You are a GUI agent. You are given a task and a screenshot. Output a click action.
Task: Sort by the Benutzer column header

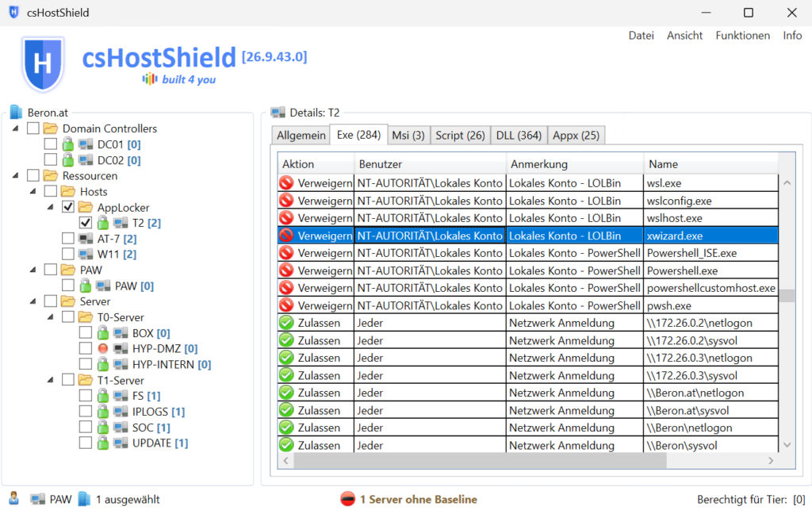click(x=430, y=164)
